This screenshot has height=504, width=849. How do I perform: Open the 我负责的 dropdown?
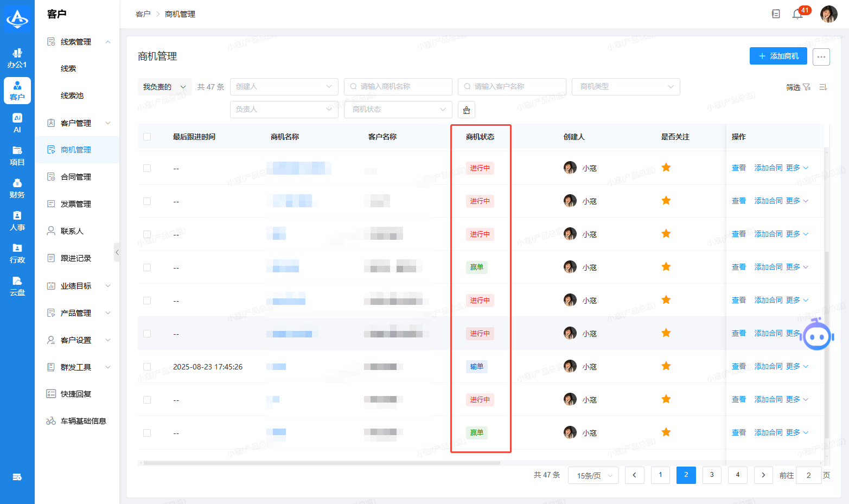tap(164, 87)
